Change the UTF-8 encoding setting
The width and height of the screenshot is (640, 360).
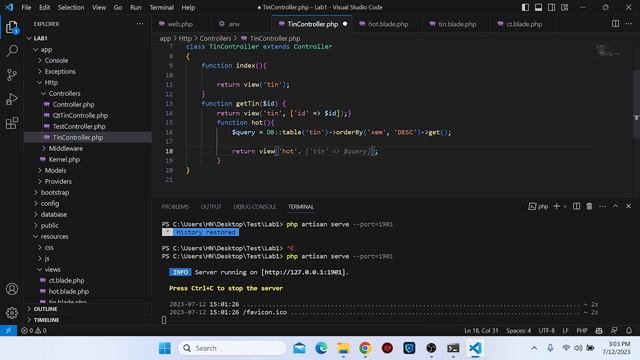point(547,331)
